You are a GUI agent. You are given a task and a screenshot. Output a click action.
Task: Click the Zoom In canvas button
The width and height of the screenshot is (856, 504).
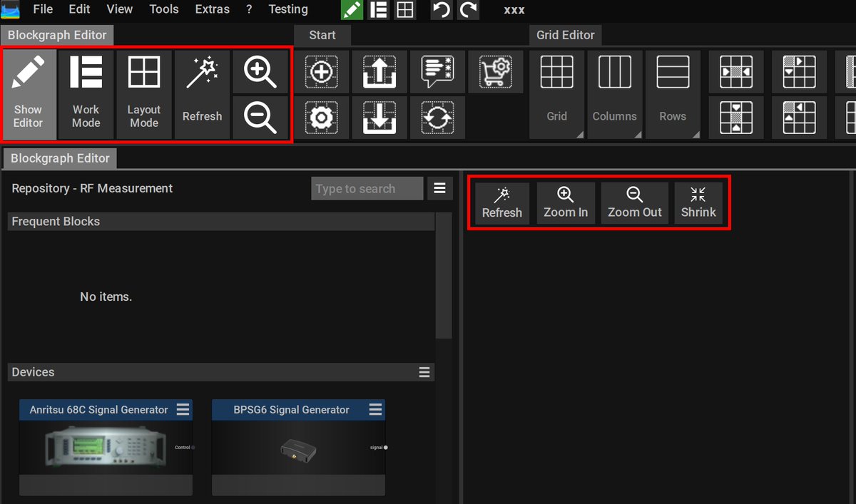[566, 204]
